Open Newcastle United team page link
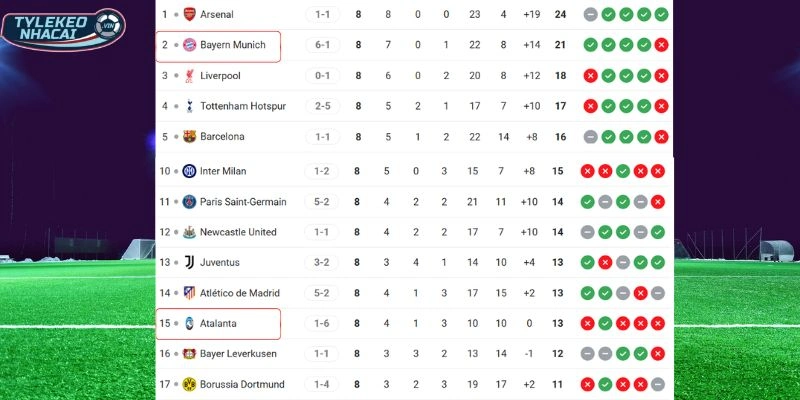This screenshot has height=400, width=800. (238, 232)
